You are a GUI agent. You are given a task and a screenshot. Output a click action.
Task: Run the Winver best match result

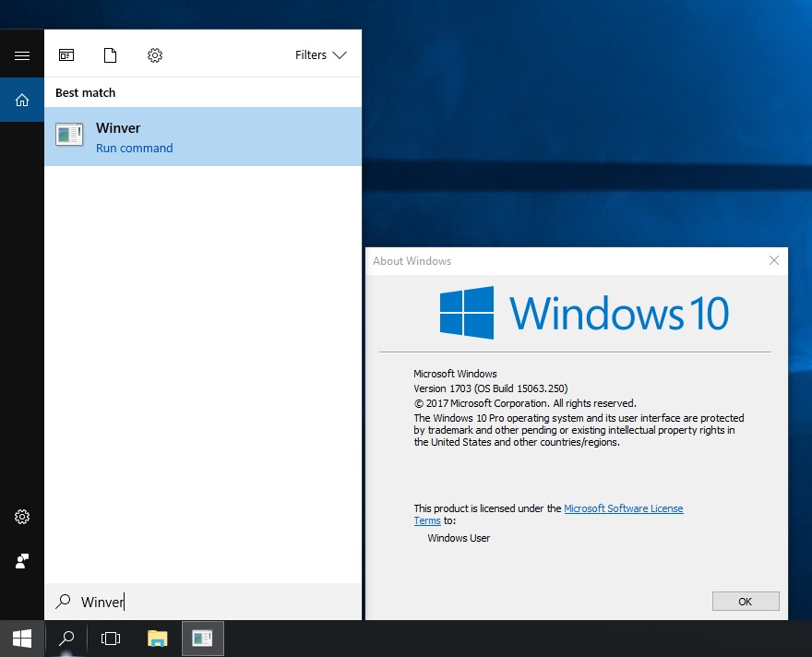203,137
